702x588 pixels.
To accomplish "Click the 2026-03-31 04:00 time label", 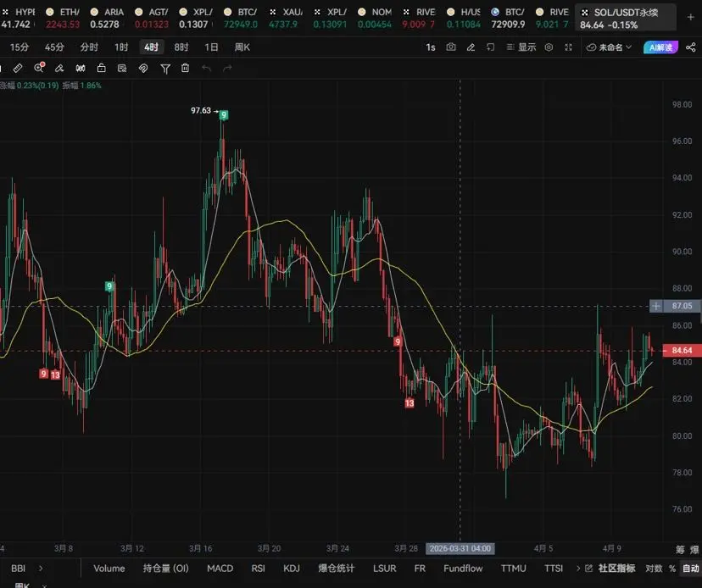I will 460,549.
